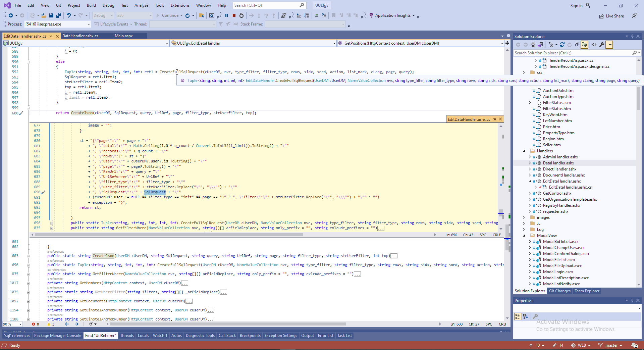
Task: Click the Break All pause button
Action: pyautogui.click(x=227, y=15)
